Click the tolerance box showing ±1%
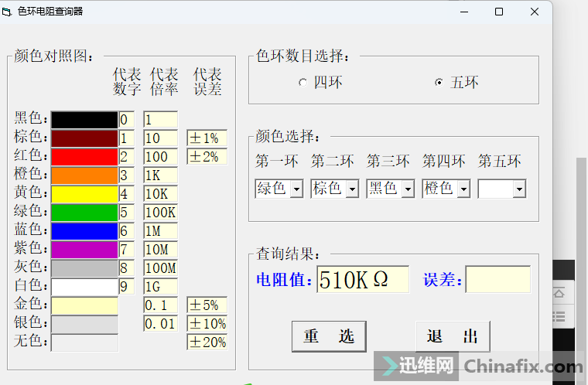Image resolution: width=588 pixels, height=385 pixels. coord(207,138)
